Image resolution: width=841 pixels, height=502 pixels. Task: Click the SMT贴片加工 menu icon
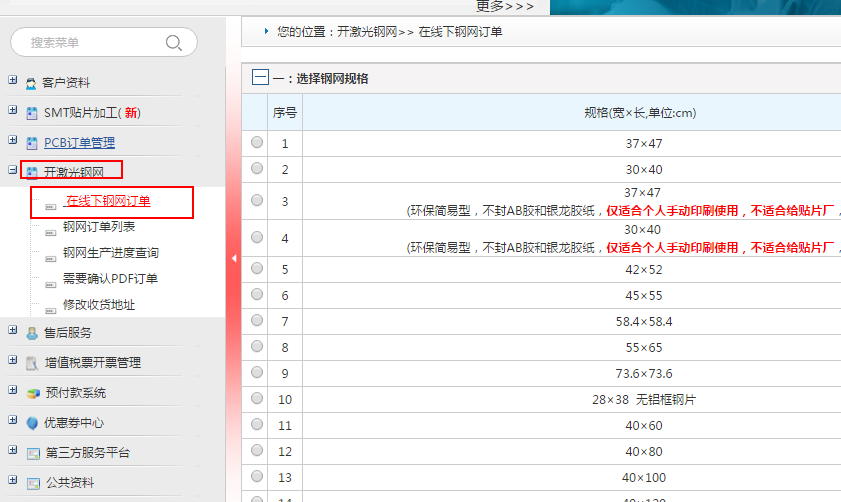coord(32,113)
